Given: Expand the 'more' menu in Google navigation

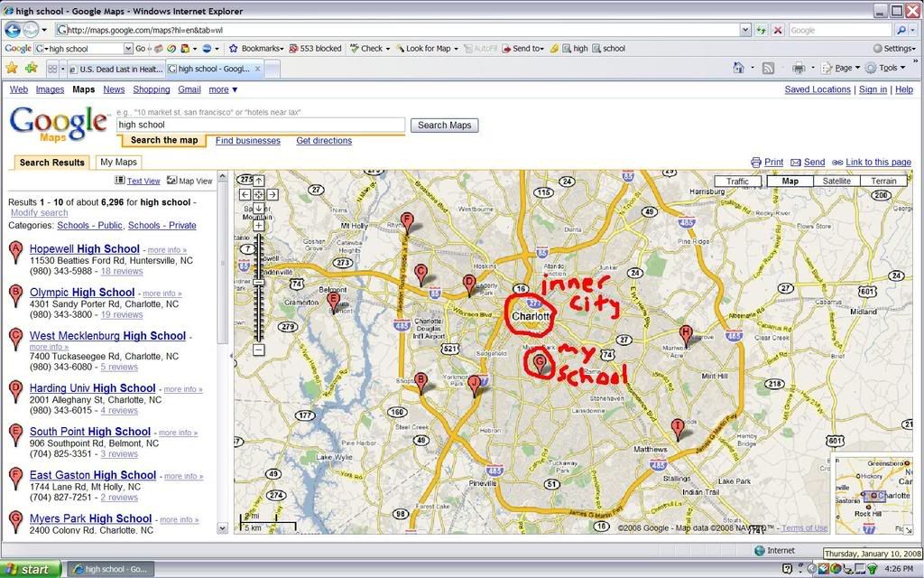Looking at the screenshot, I should 223,89.
